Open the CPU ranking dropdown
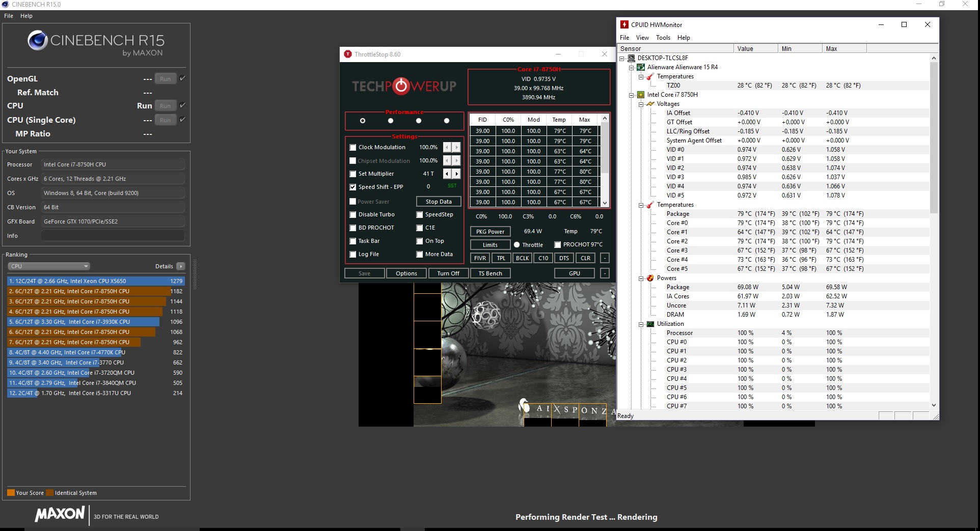 (x=49, y=266)
